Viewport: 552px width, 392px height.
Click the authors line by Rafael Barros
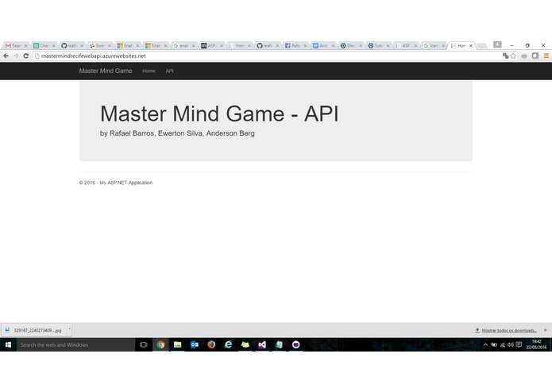pos(177,133)
